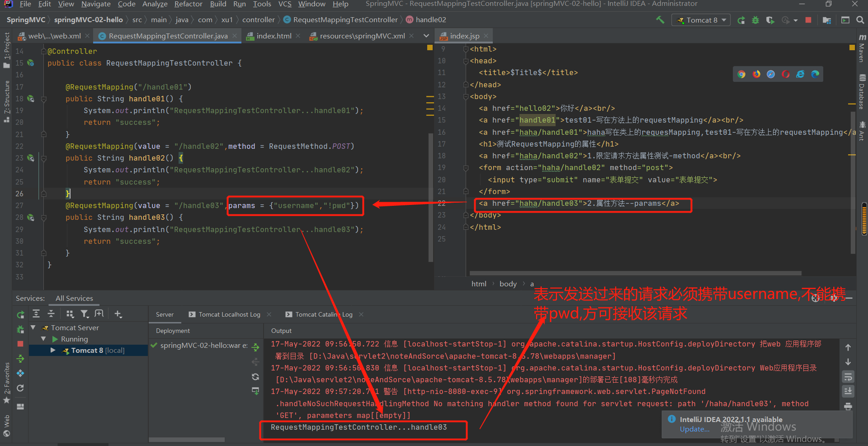Run with Coverage from main toolbar
The image size is (868, 446).
pos(770,20)
